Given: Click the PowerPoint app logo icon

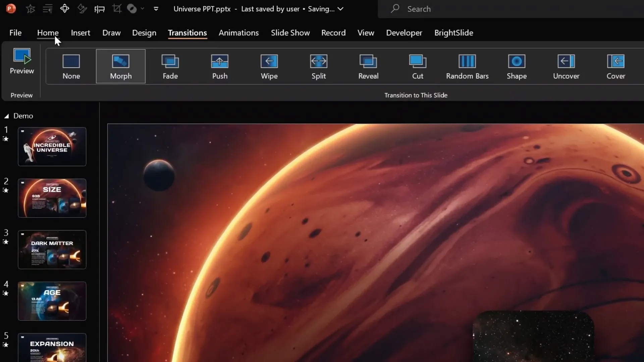Looking at the screenshot, I should [11, 9].
